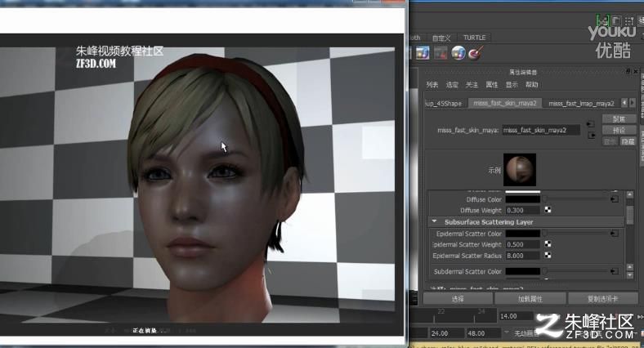Click the Diffuse Weight value field
Viewport: 644px width, 348px height.
pyautogui.click(x=522, y=210)
